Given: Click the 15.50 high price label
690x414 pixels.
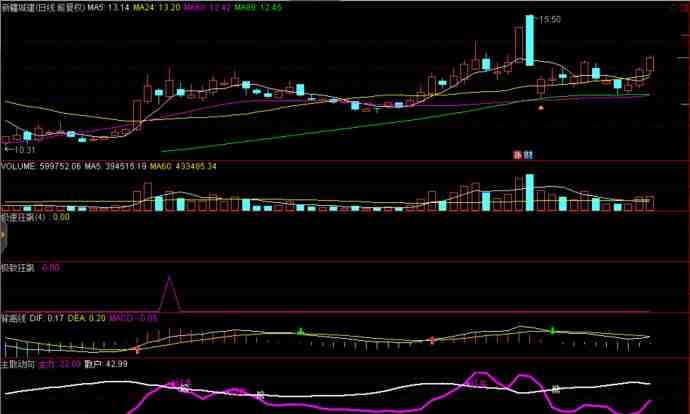Looking at the screenshot, I should pos(550,19).
